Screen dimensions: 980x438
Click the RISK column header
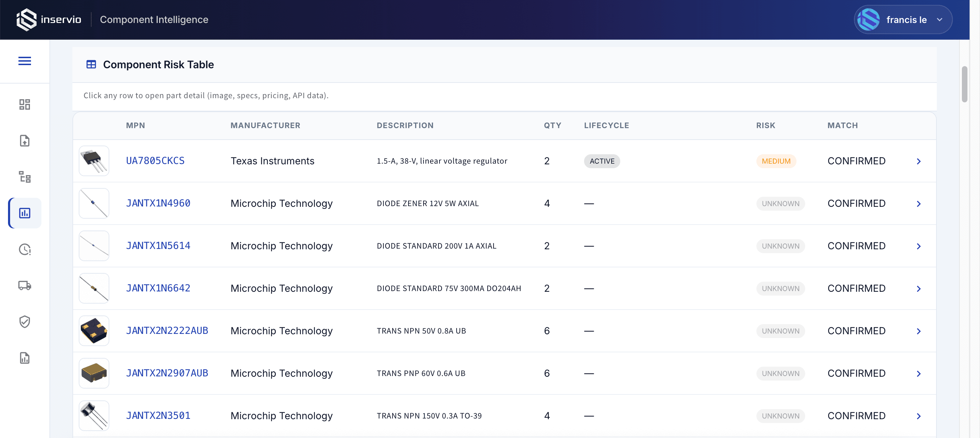(765, 125)
